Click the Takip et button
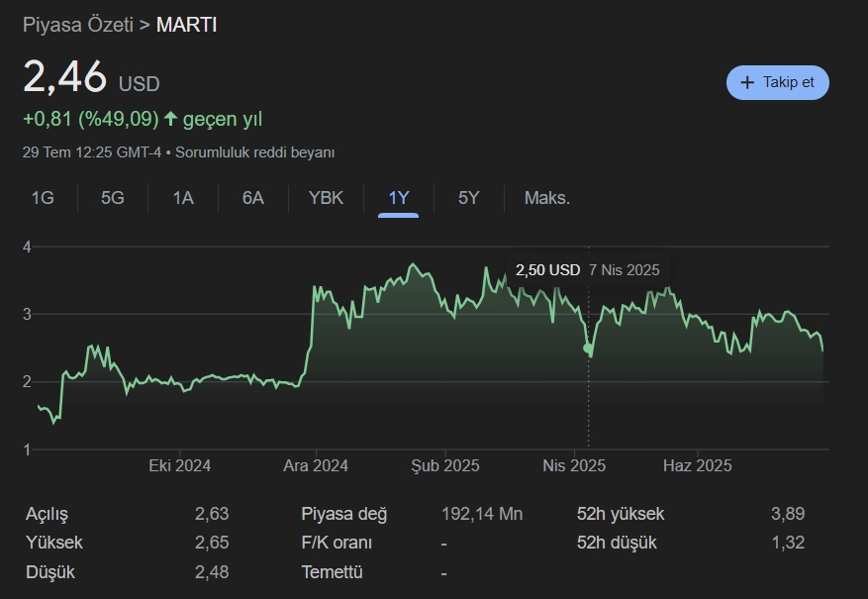 [x=777, y=82]
